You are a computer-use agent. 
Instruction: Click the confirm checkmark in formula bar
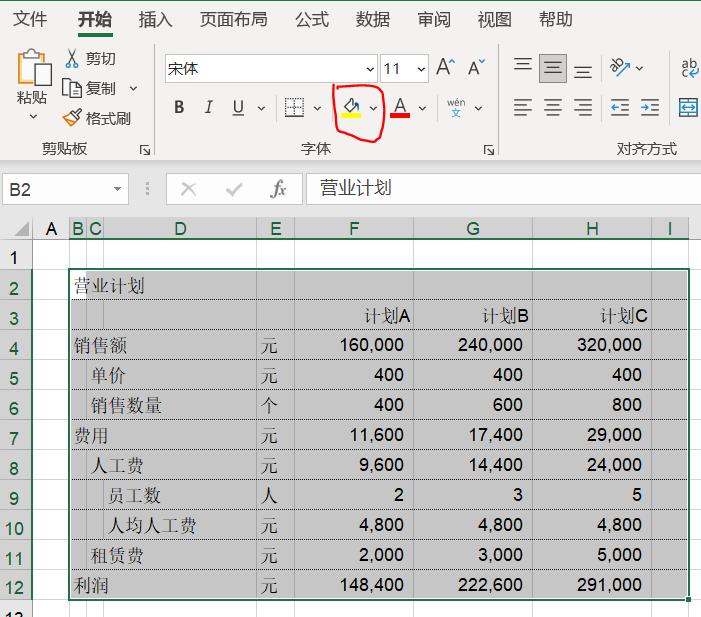[234, 190]
